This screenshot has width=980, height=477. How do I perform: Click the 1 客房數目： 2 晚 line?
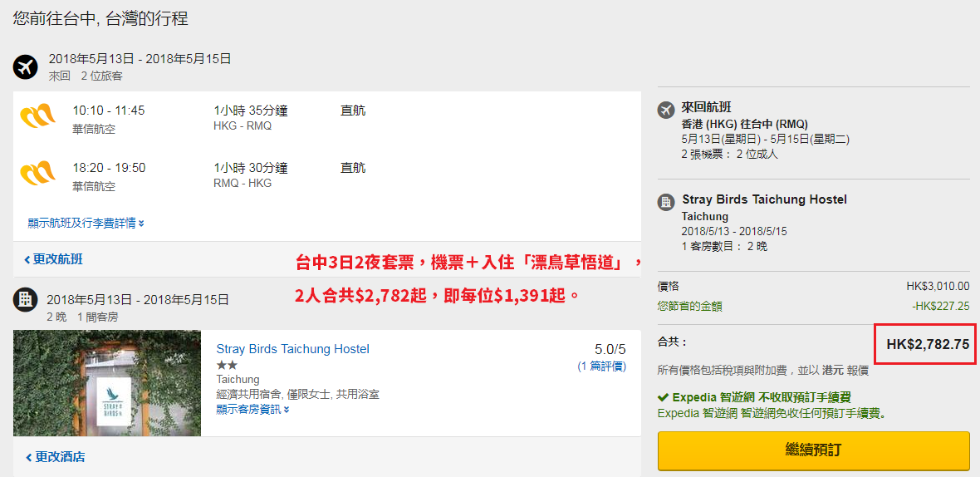pos(724,246)
